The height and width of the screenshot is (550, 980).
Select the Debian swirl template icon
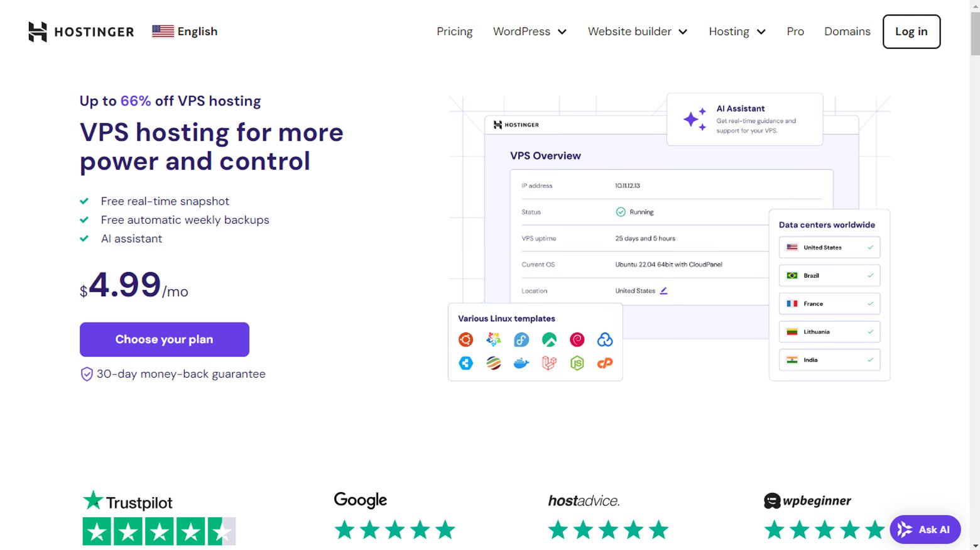(577, 340)
